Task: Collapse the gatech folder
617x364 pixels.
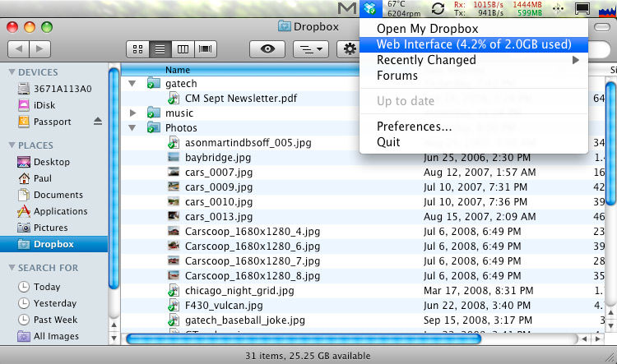Action: coord(132,84)
